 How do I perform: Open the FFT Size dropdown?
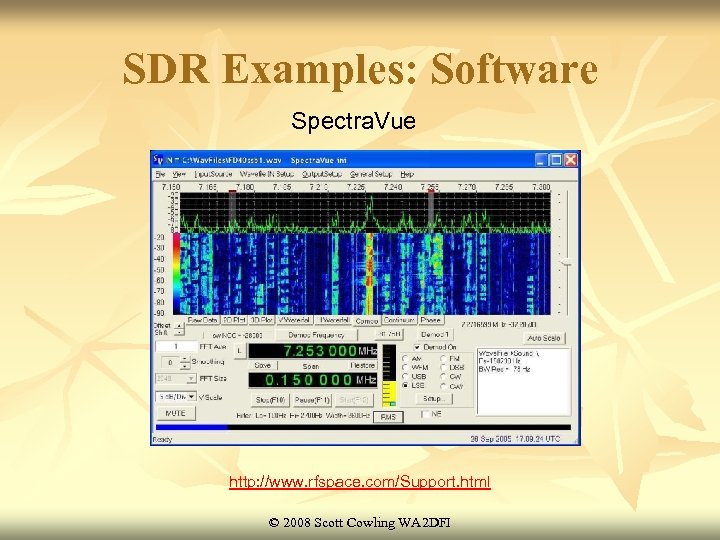pyautogui.click(x=191, y=379)
